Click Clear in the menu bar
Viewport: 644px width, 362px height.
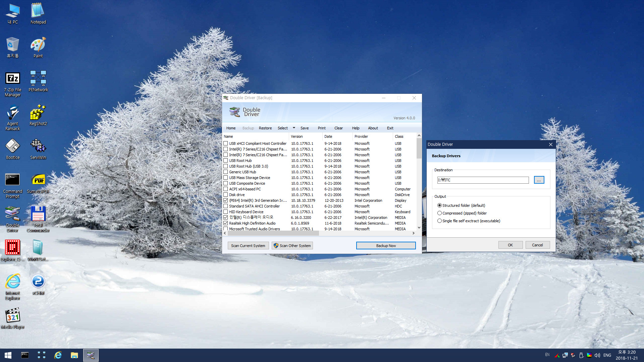coord(338,128)
